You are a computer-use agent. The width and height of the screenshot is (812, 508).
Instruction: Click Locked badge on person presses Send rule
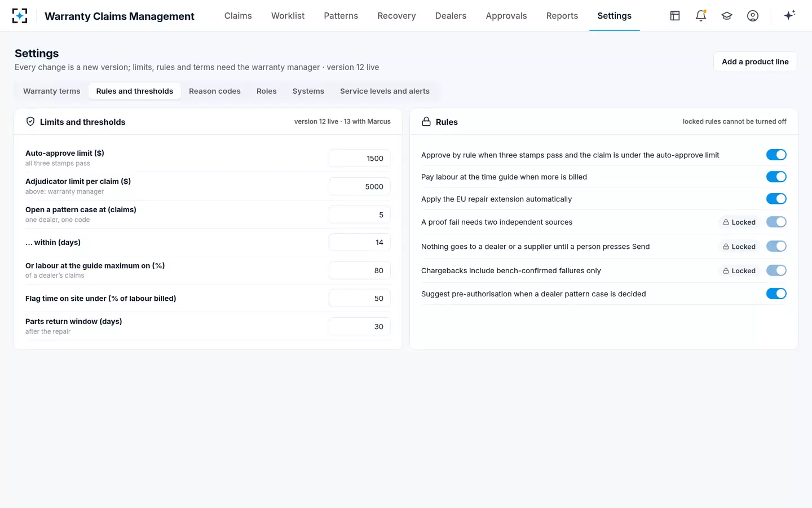(739, 247)
